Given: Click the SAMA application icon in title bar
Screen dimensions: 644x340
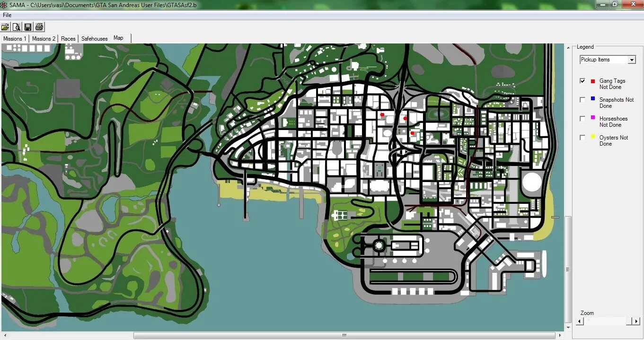Looking at the screenshot, I should pyautogui.click(x=4, y=5).
